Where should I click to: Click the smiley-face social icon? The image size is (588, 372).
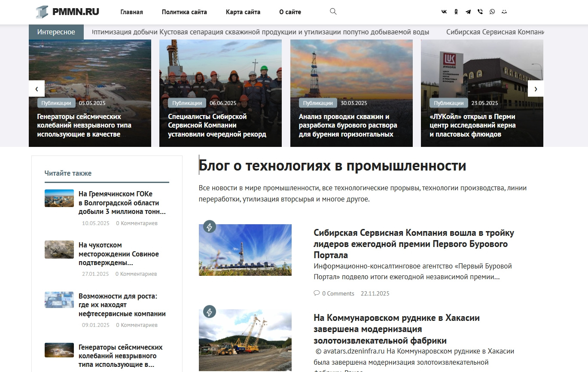pos(504,12)
